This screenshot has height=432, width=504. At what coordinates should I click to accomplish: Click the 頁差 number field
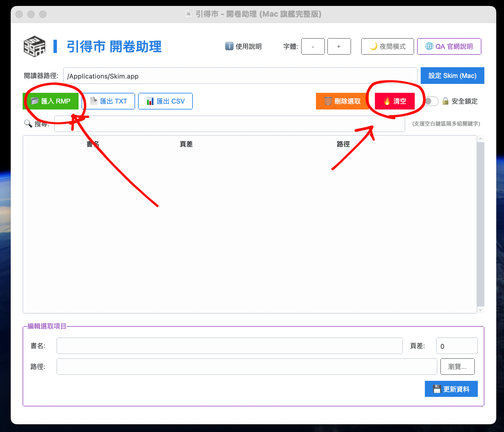pos(456,346)
